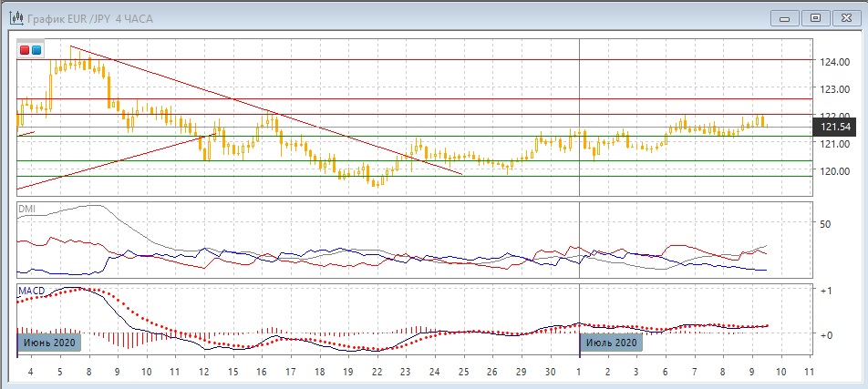
Task: Click the 123.00 price axis label
Action: (834, 89)
